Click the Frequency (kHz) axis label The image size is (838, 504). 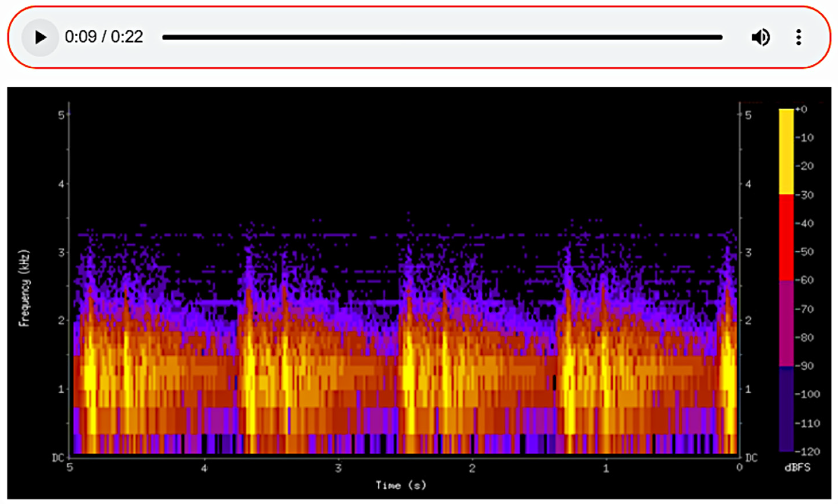(x=24, y=288)
